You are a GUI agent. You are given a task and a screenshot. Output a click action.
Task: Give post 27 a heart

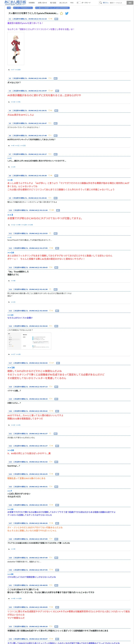point(50,523)
